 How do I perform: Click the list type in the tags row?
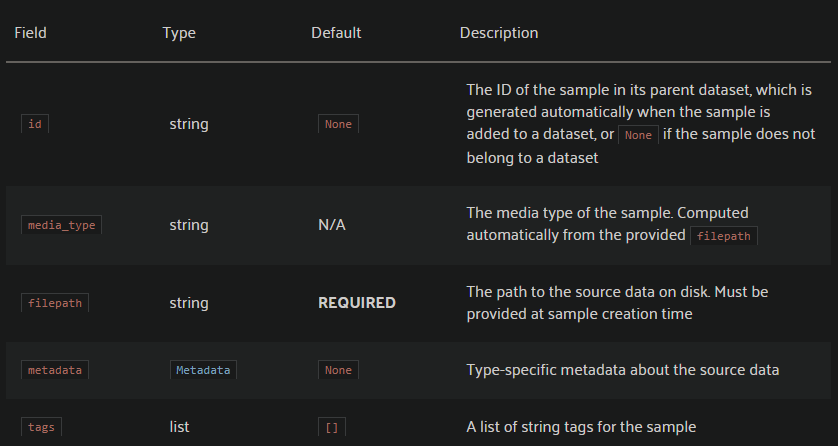[180, 427]
